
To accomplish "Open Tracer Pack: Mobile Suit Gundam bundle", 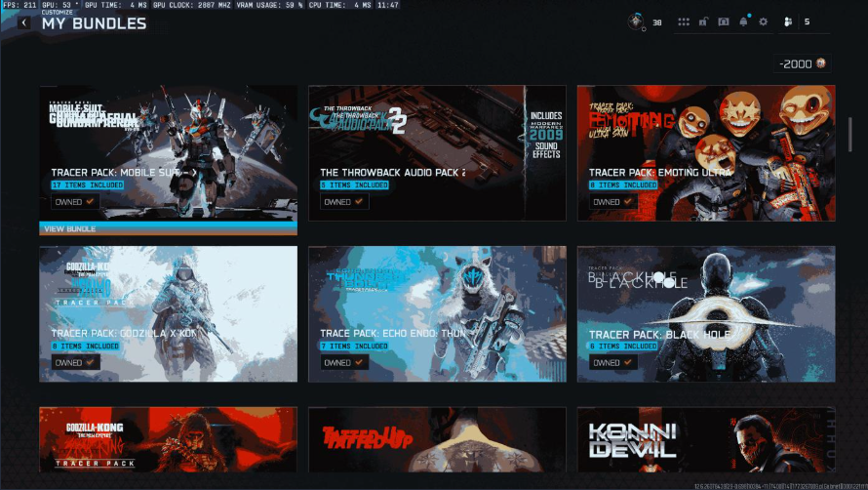I will (x=169, y=153).
